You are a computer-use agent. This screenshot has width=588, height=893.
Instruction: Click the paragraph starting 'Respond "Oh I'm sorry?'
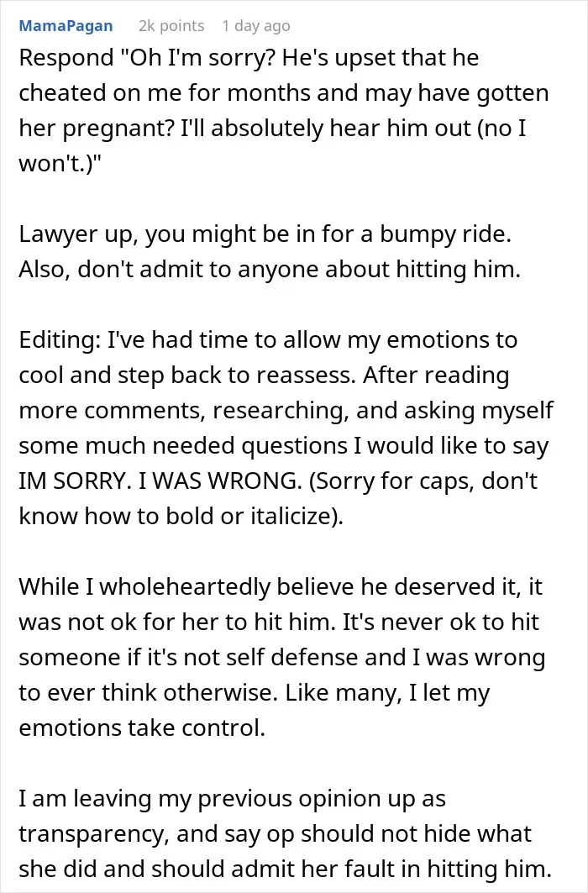[283, 111]
